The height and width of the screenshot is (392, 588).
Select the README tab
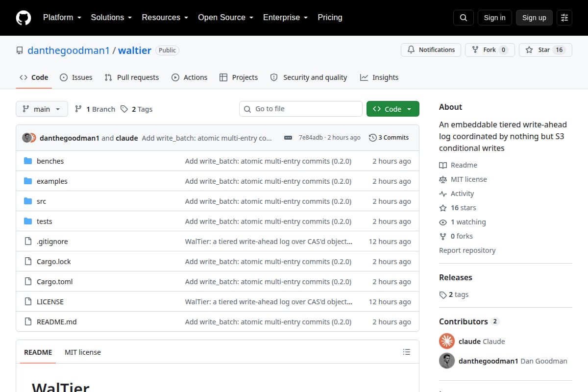[x=38, y=352]
